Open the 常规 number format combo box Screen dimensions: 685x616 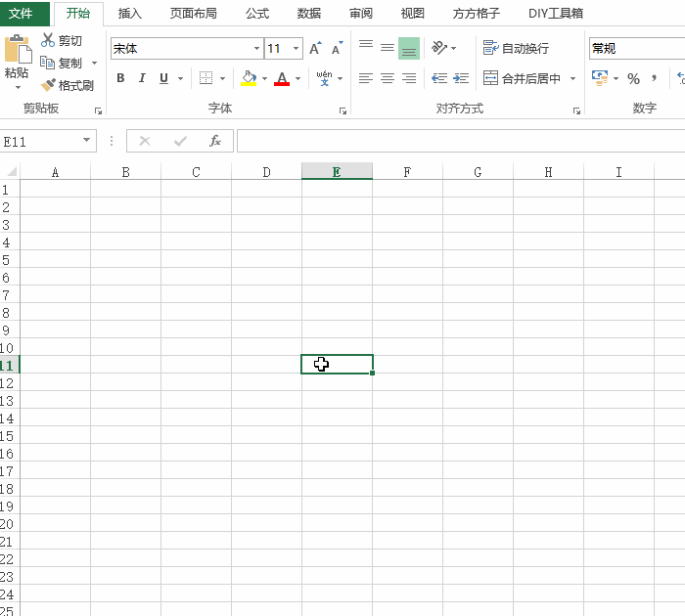(637, 48)
